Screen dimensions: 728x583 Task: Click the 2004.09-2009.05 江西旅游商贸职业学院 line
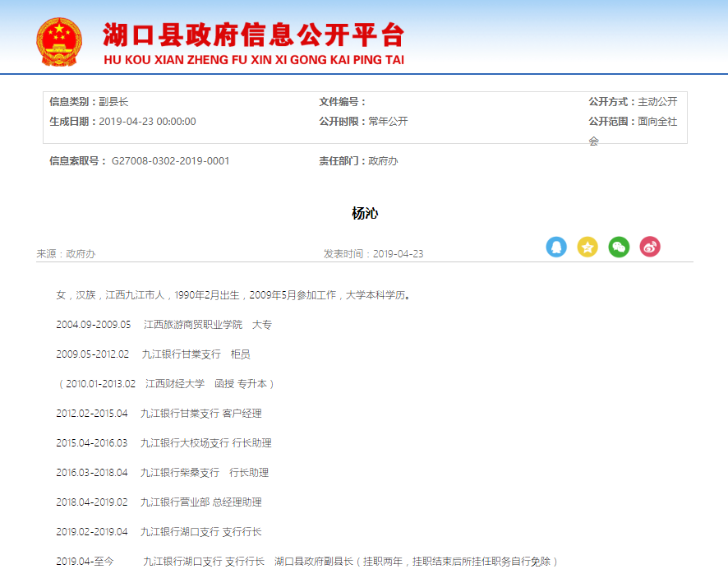(x=164, y=324)
